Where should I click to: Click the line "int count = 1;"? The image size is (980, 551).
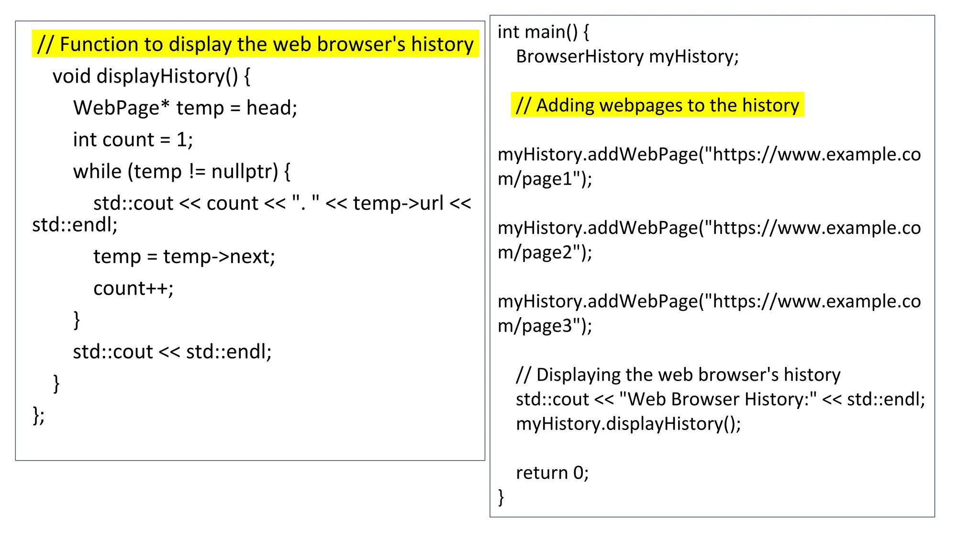pyautogui.click(x=133, y=140)
